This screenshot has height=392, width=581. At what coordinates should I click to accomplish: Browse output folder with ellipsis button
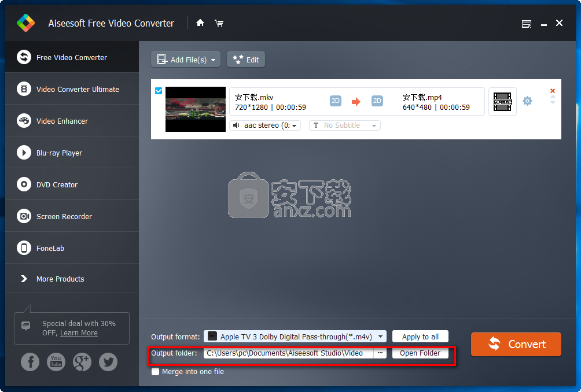tap(380, 353)
